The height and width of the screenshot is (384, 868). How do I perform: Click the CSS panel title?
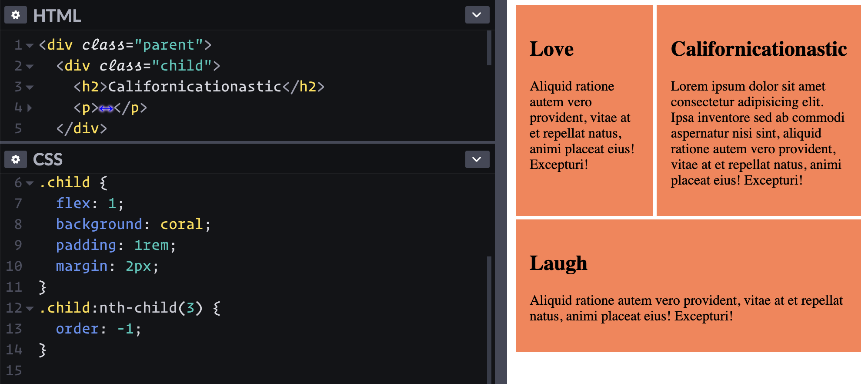click(x=48, y=160)
